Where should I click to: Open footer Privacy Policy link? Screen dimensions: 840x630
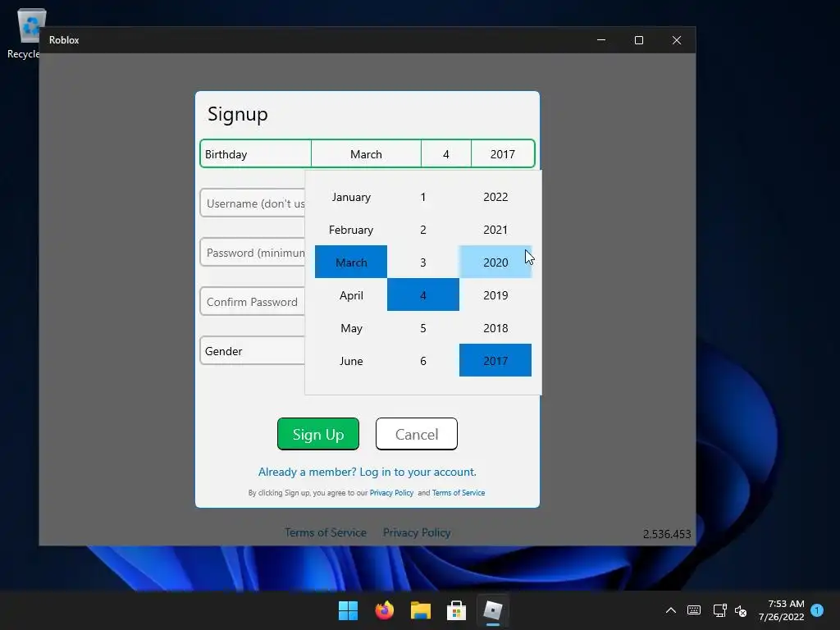[x=417, y=532]
